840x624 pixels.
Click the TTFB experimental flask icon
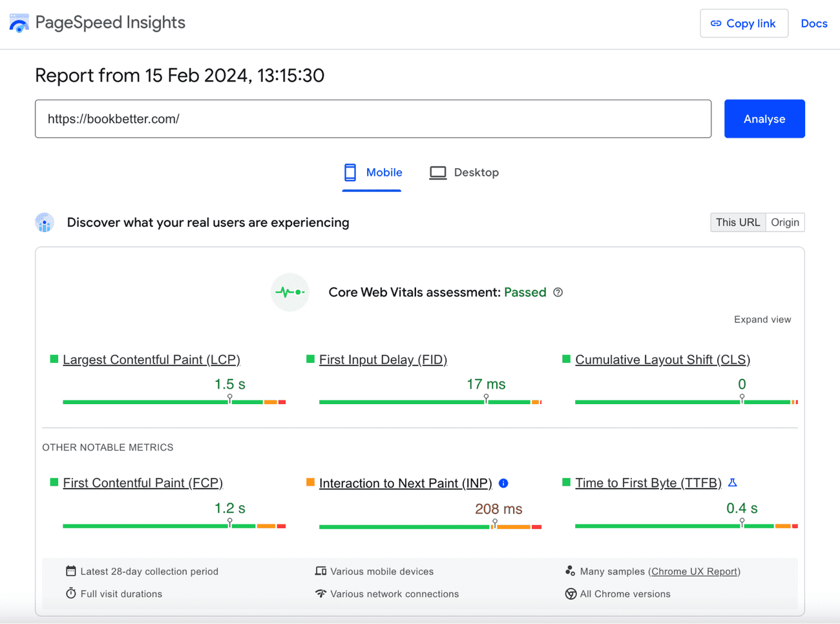point(733,482)
